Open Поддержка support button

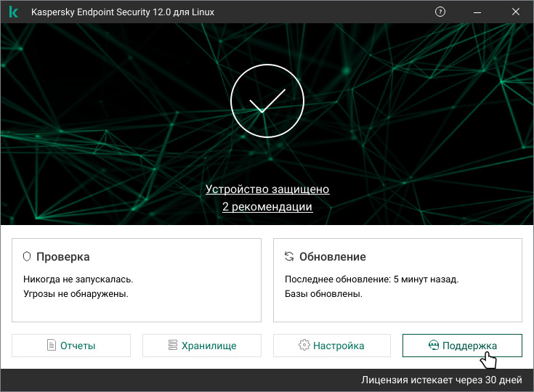[x=462, y=346]
